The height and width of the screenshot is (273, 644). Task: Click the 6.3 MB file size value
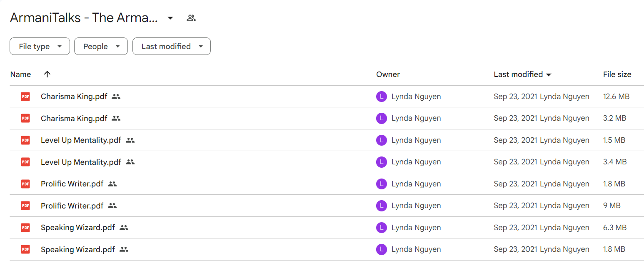(x=615, y=228)
